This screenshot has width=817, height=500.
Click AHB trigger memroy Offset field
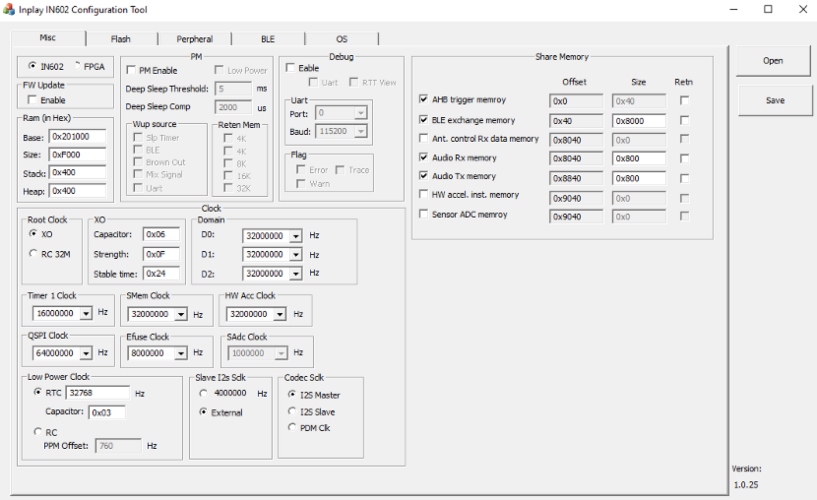pyautogui.click(x=576, y=101)
